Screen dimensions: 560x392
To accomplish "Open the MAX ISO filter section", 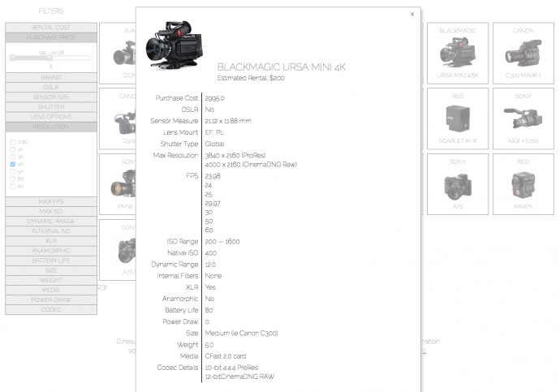I will pyautogui.click(x=51, y=211).
